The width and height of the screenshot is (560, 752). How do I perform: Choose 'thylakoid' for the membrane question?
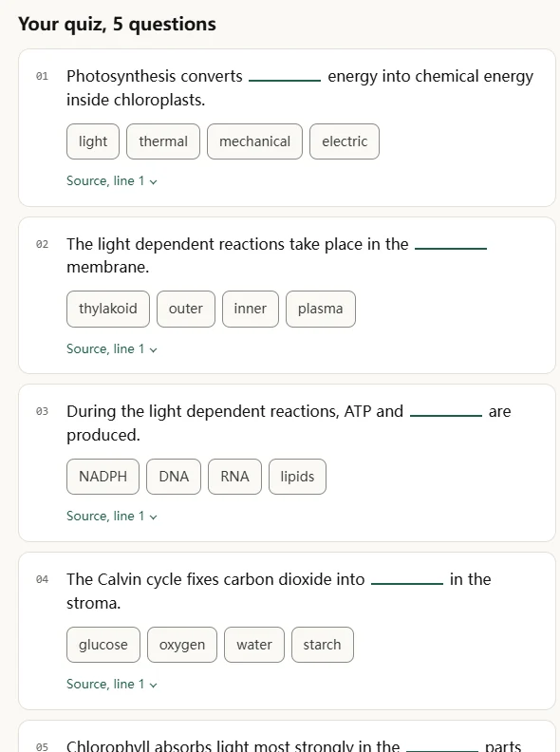[x=108, y=309]
